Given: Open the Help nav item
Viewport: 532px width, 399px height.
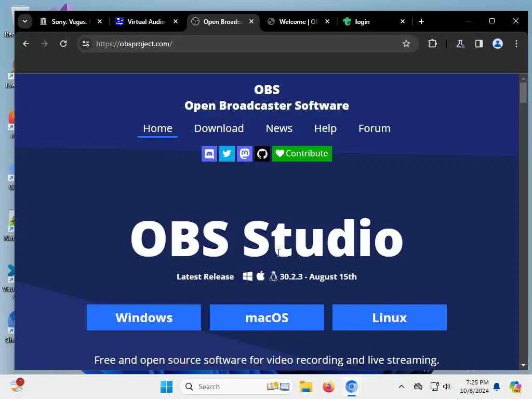Looking at the screenshot, I should tap(325, 129).
